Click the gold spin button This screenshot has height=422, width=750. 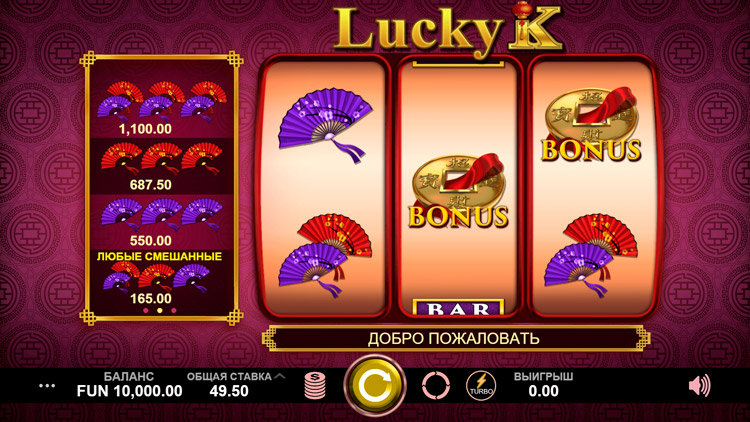click(x=375, y=385)
